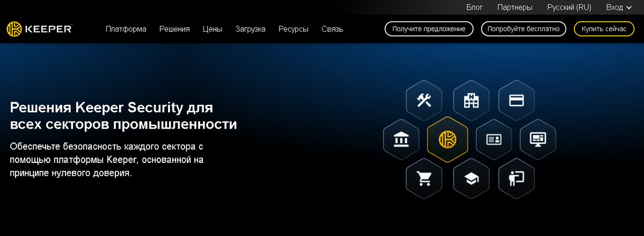Image resolution: width=644 pixels, height=236 pixels.
Task: Select the ID card hexagon icon
Action: tap(494, 140)
